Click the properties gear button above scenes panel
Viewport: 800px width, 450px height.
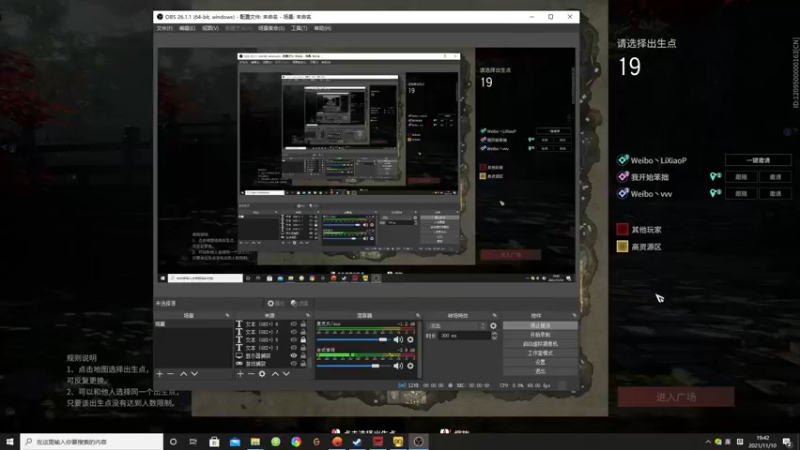click(x=276, y=303)
